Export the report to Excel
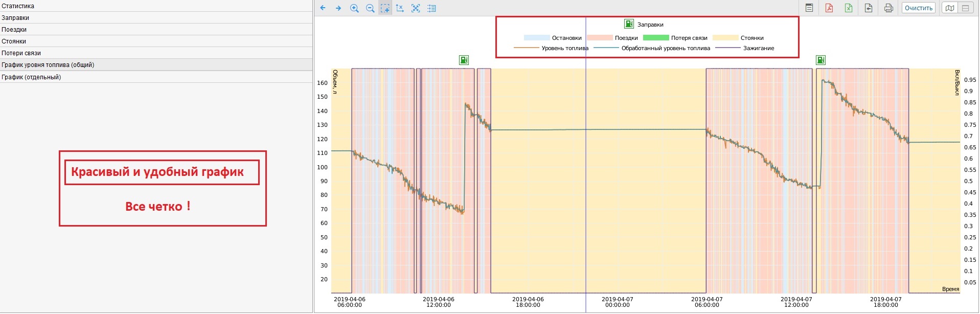The width and height of the screenshot is (980, 314). [x=849, y=8]
